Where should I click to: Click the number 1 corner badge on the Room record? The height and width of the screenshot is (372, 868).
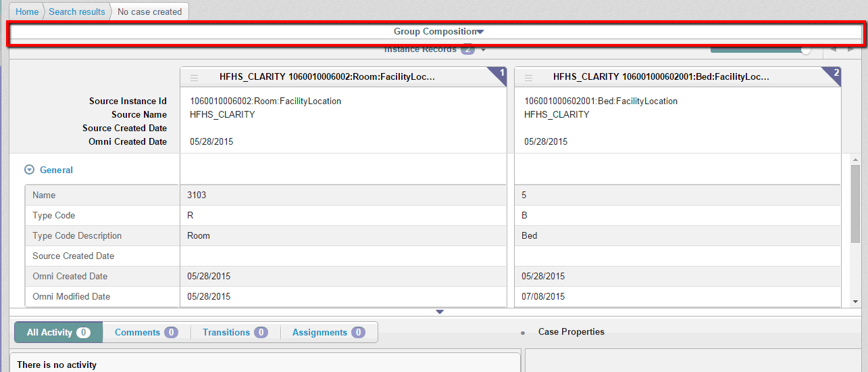click(x=500, y=73)
